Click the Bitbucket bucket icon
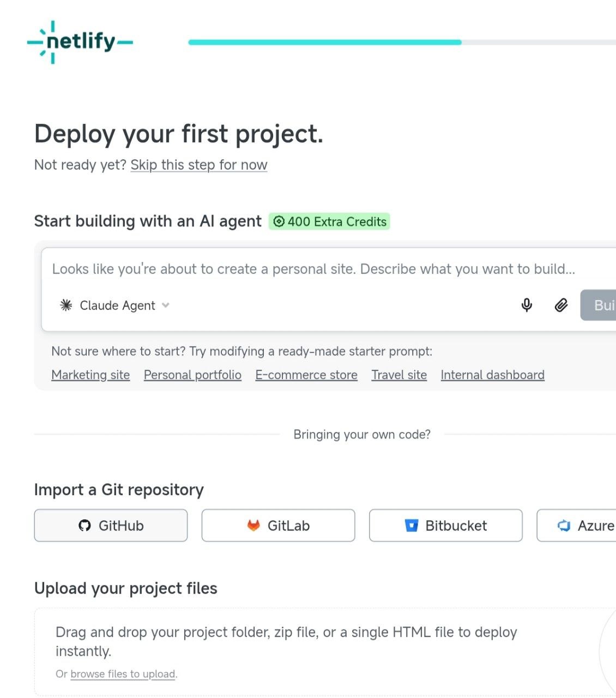616x698 pixels. click(x=413, y=525)
